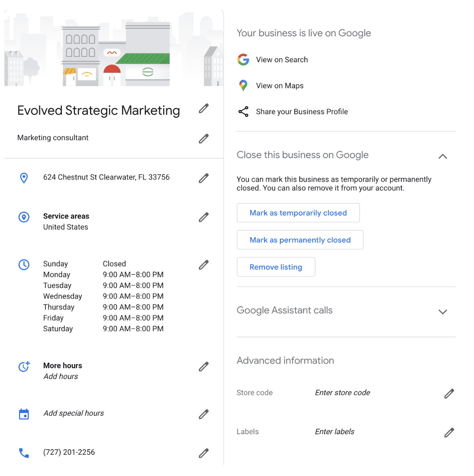Click the Service areas target icon
The image size is (474, 476).
tap(24, 217)
